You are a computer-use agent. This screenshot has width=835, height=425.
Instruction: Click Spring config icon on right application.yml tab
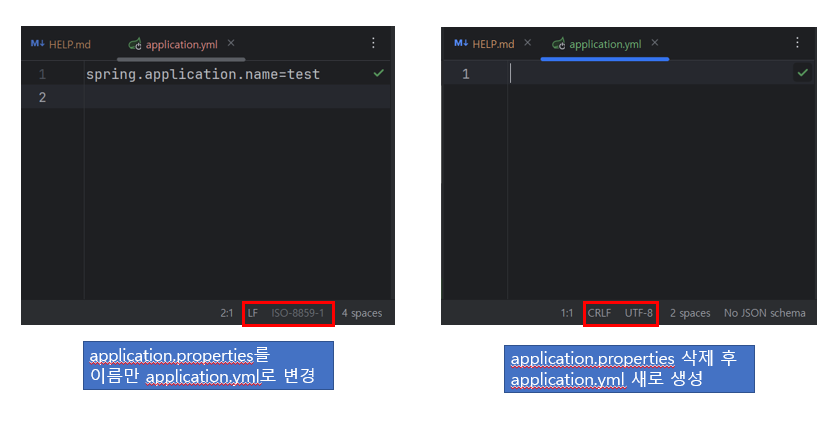559,44
